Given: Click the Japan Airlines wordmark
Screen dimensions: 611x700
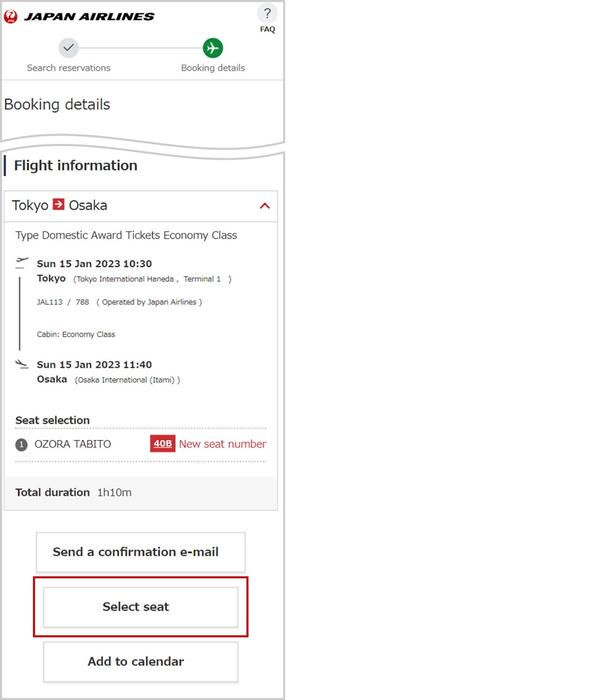Looking at the screenshot, I should click(89, 17).
